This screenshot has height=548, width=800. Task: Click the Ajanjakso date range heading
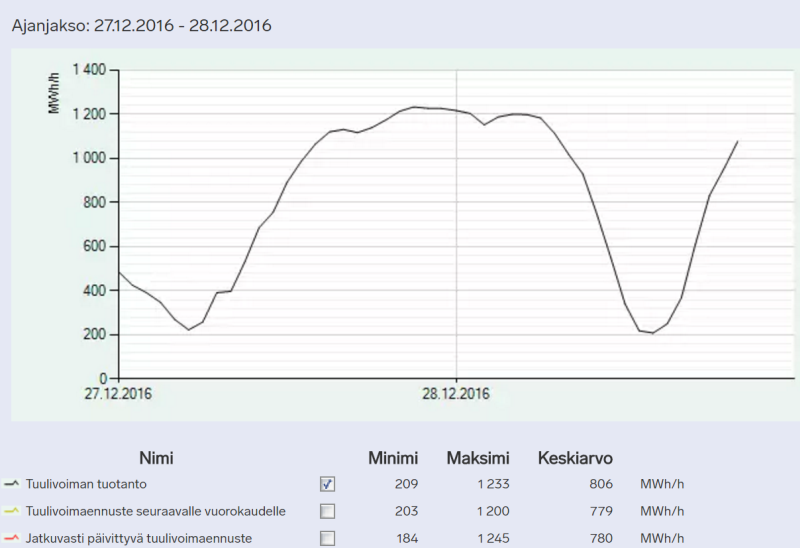pos(141,25)
